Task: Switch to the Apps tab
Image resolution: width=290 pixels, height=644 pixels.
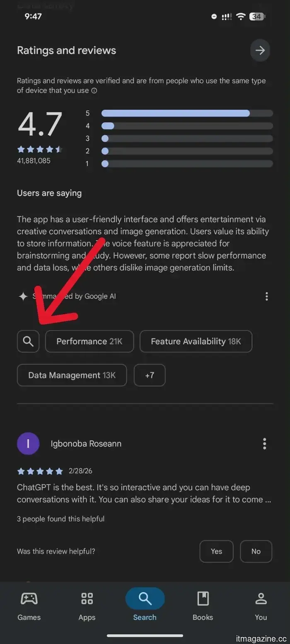Action: pos(87,598)
